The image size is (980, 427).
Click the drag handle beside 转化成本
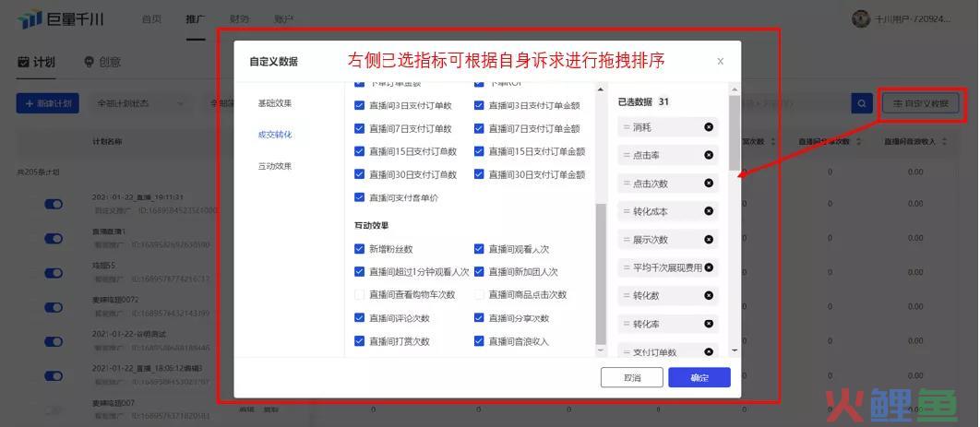tap(627, 211)
